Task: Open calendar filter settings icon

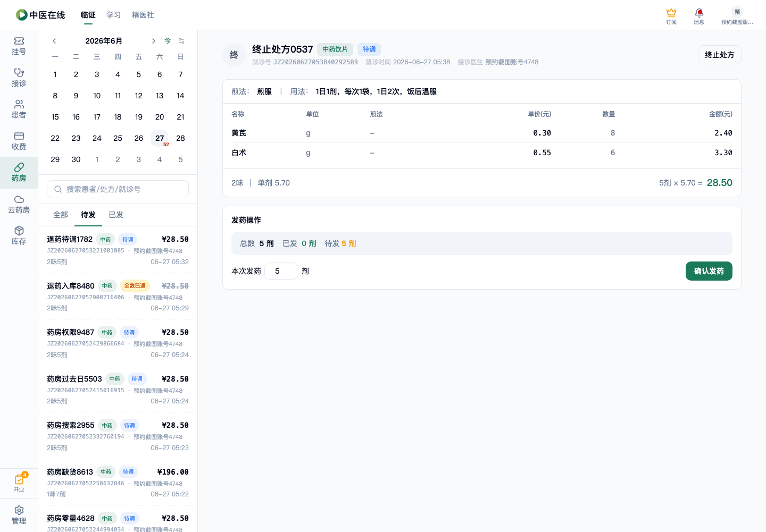Action: click(x=181, y=41)
